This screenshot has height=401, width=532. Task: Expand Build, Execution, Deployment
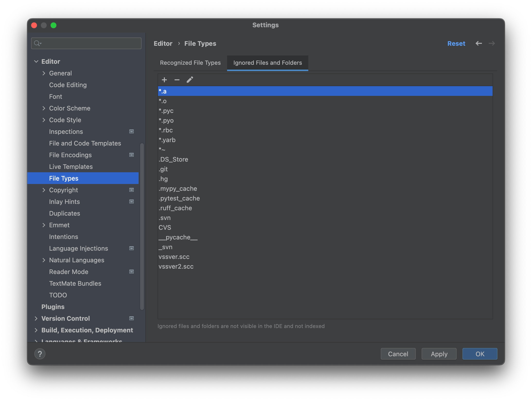point(36,330)
